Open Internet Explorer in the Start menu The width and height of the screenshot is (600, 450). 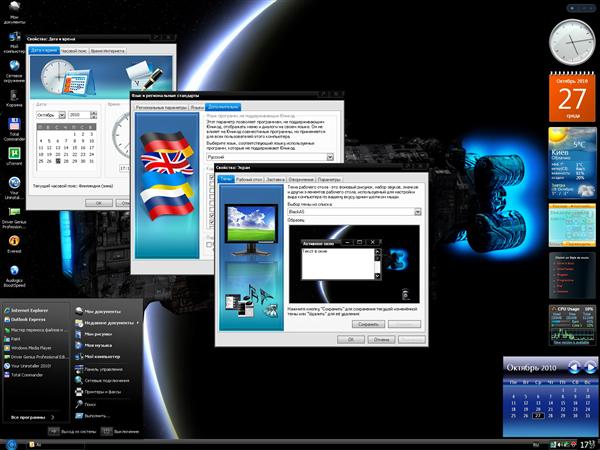tap(26, 310)
